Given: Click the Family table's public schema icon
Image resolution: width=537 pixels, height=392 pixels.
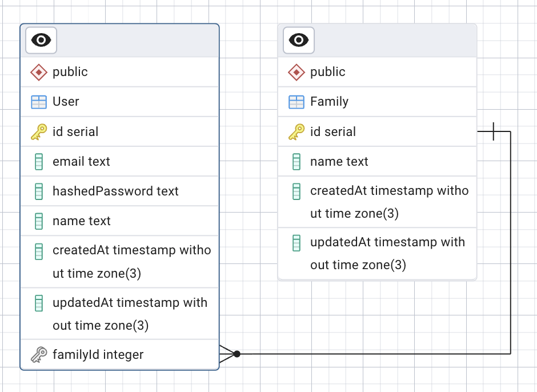Looking at the screenshot, I should [296, 72].
